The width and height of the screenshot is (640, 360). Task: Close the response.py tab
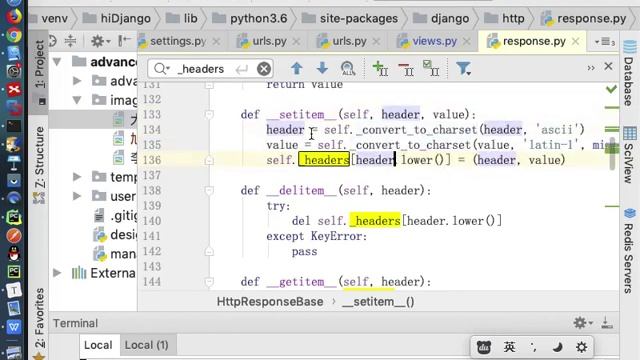pyautogui.click(x=576, y=41)
